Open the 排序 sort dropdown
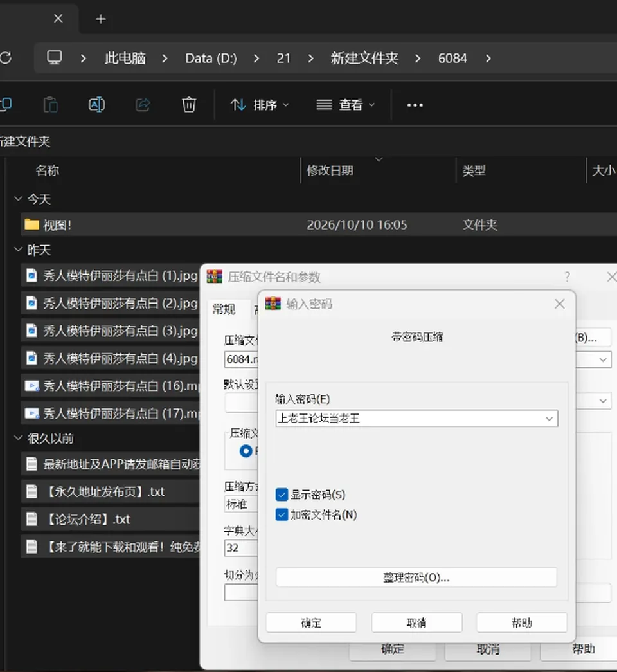This screenshot has width=617, height=672. pos(260,105)
